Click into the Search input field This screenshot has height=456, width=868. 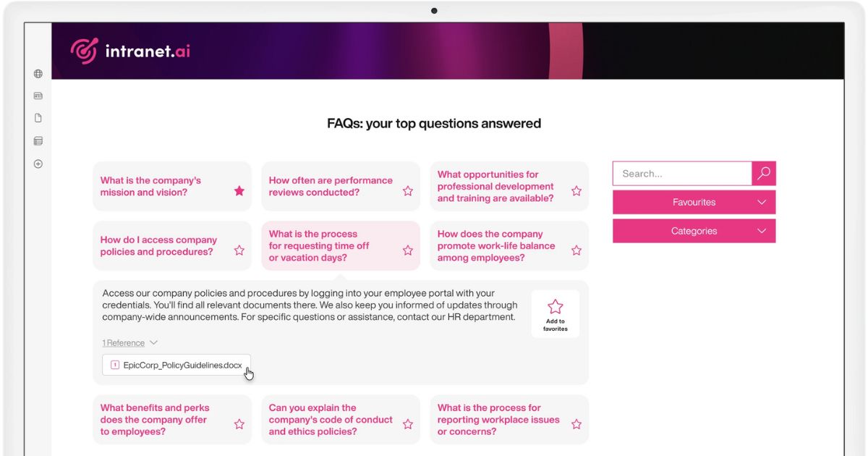[682, 174]
